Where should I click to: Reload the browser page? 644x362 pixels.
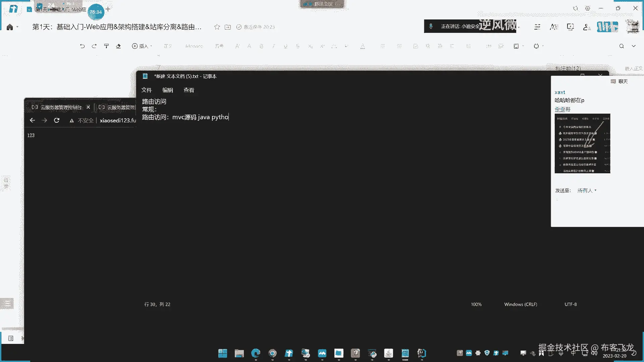click(x=57, y=120)
